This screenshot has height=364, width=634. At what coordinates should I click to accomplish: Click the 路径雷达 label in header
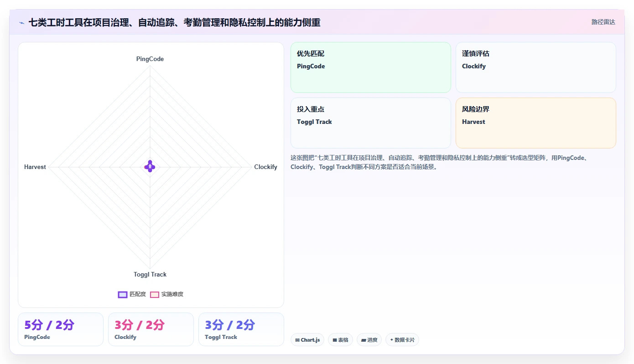[603, 22]
